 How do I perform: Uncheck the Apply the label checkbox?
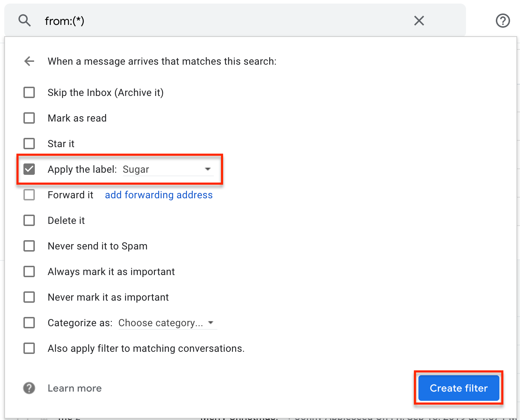coord(29,169)
